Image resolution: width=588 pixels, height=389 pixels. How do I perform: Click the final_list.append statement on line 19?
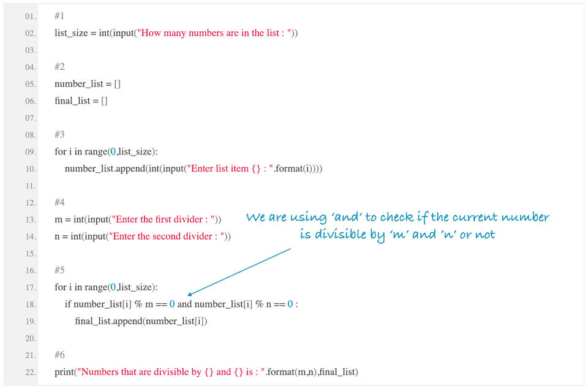[141, 321]
